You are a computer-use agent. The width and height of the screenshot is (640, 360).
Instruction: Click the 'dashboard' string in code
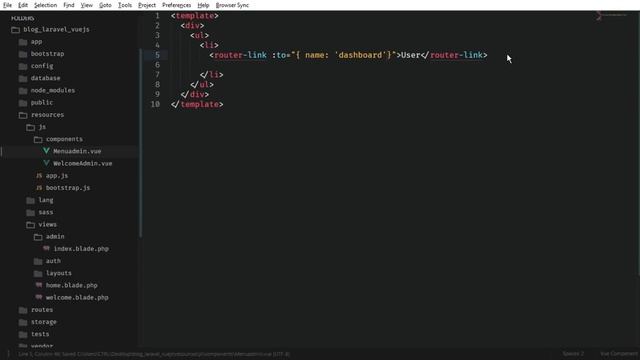tap(360, 55)
